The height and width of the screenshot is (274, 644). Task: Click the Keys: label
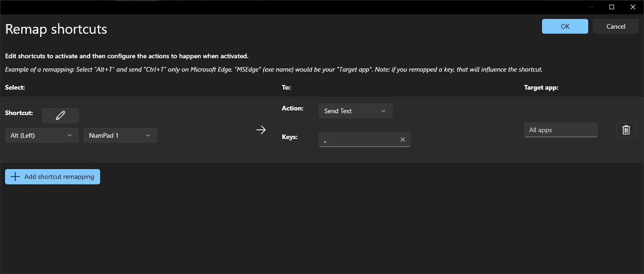[290, 137]
